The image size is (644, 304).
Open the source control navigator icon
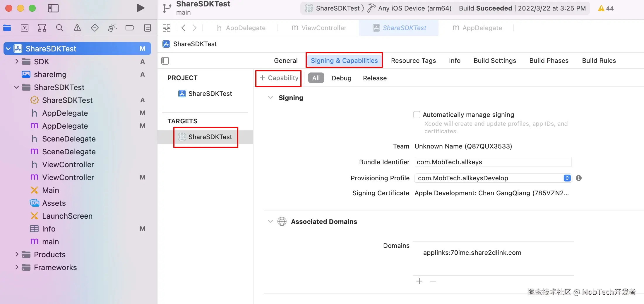click(25, 28)
